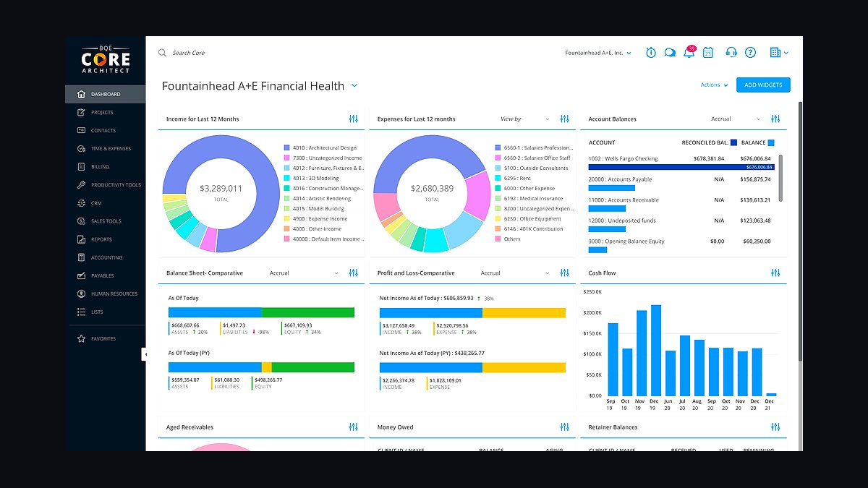868x488 pixels.
Task: Open settings icon of Profit and Loss-Comparative widget
Action: tap(565, 273)
